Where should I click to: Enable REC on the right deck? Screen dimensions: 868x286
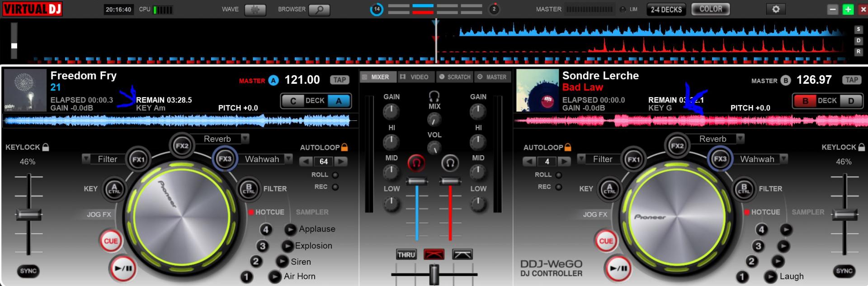click(x=559, y=187)
